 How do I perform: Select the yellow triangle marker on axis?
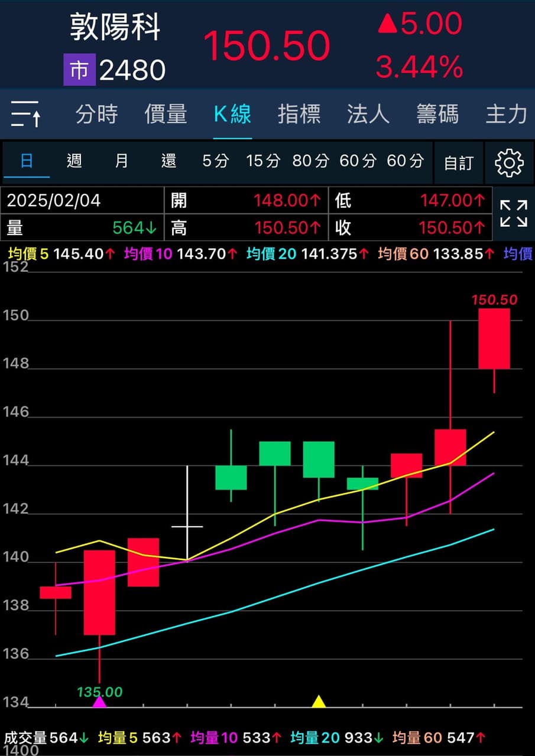(x=319, y=702)
